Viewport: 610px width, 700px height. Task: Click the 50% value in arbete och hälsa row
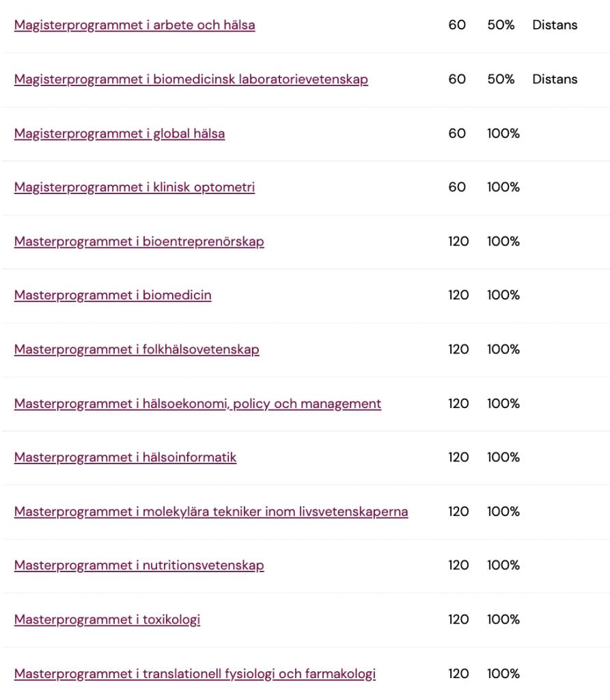coord(501,25)
